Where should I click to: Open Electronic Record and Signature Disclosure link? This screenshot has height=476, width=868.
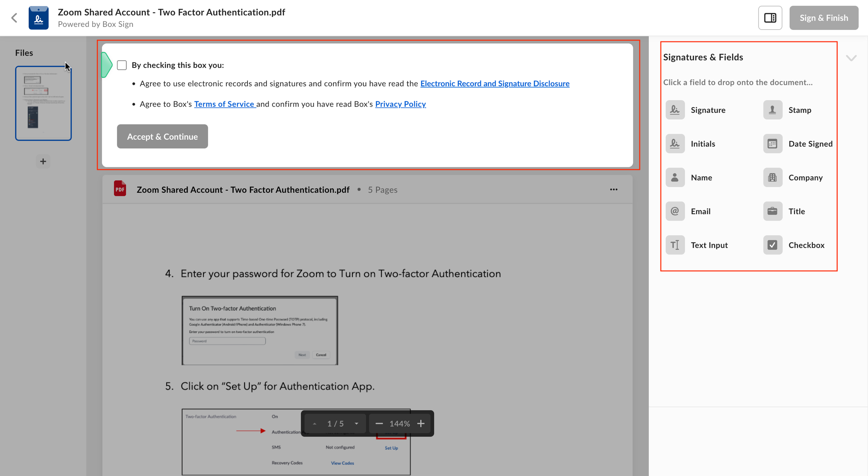point(495,84)
